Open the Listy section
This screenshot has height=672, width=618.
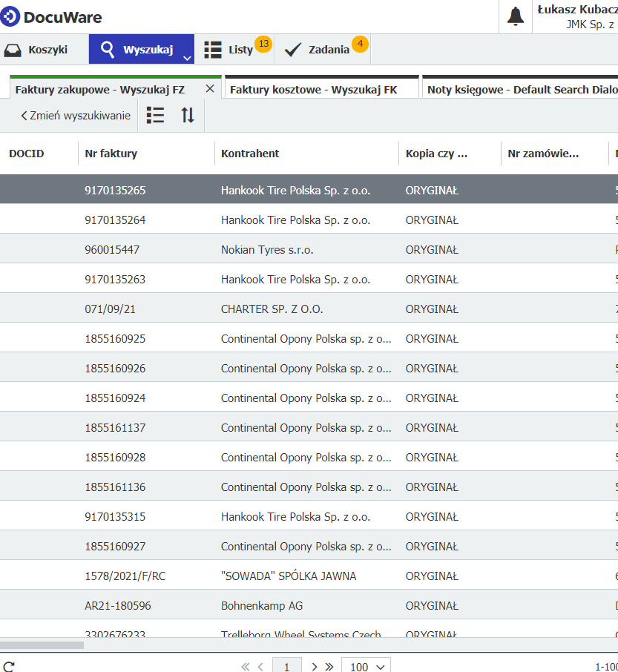(229, 50)
